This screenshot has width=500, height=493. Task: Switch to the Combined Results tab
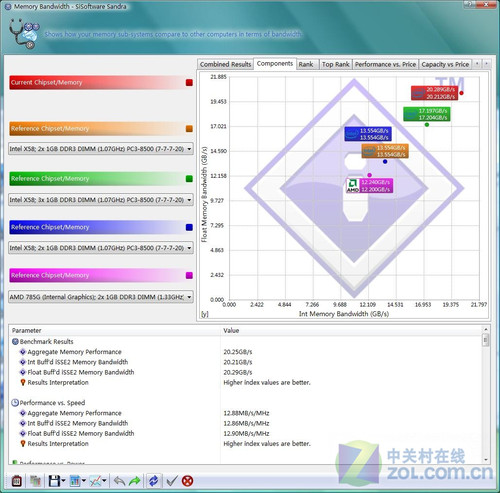[225, 64]
